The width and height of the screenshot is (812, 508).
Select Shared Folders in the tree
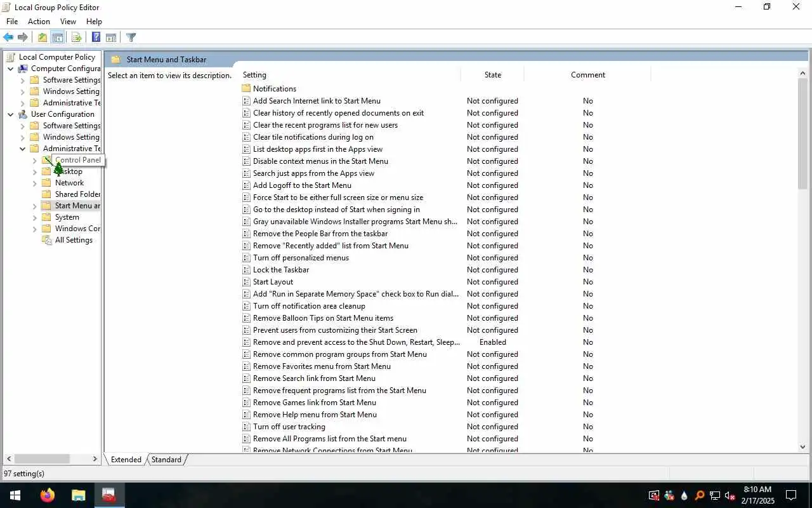tap(77, 194)
